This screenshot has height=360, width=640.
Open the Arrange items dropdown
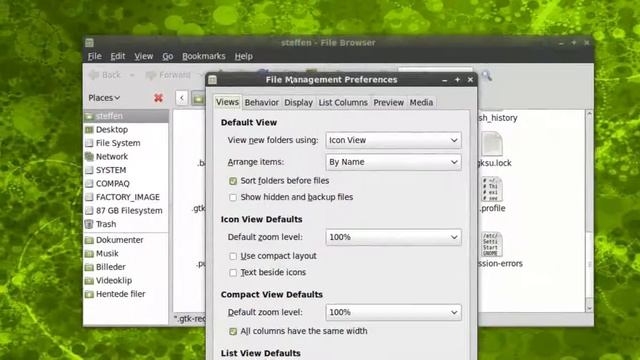coord(393,162)
